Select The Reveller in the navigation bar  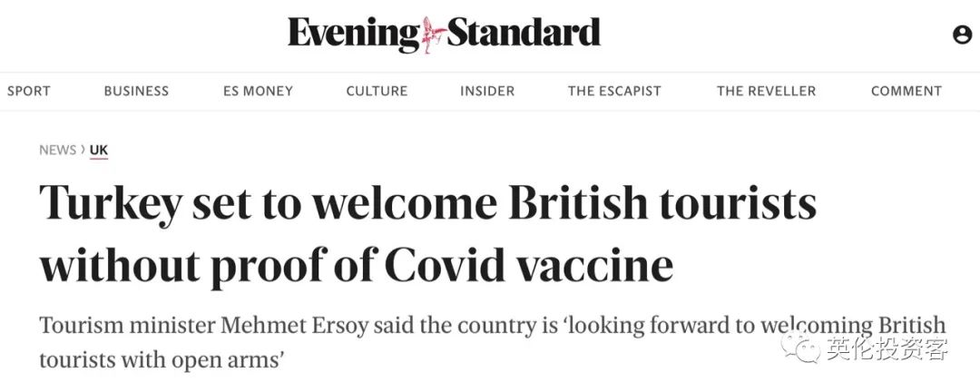pyautogui.click(x=766, y=91)
